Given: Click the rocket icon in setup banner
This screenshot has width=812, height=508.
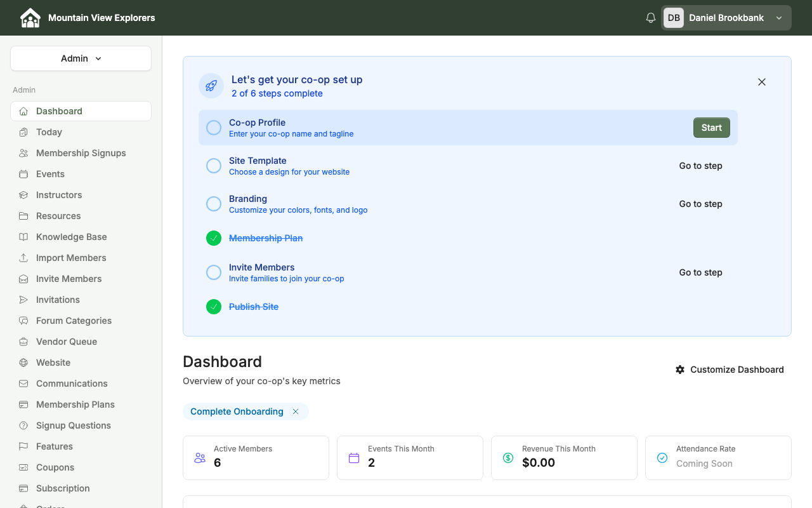Looking at the screenshot, I should 211,86.
